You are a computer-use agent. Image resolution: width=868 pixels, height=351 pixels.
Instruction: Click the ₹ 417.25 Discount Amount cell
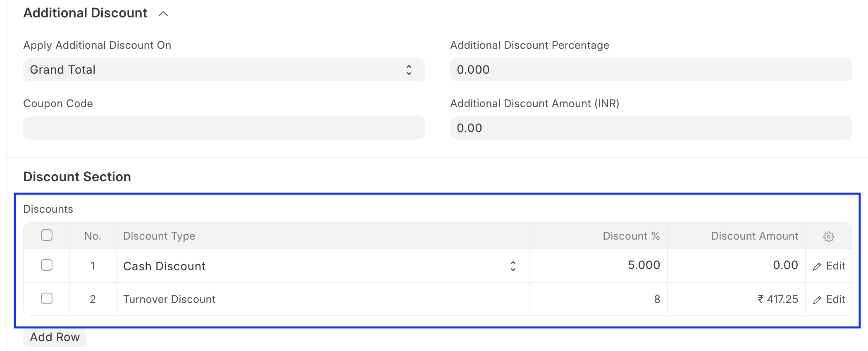point(736,299)
